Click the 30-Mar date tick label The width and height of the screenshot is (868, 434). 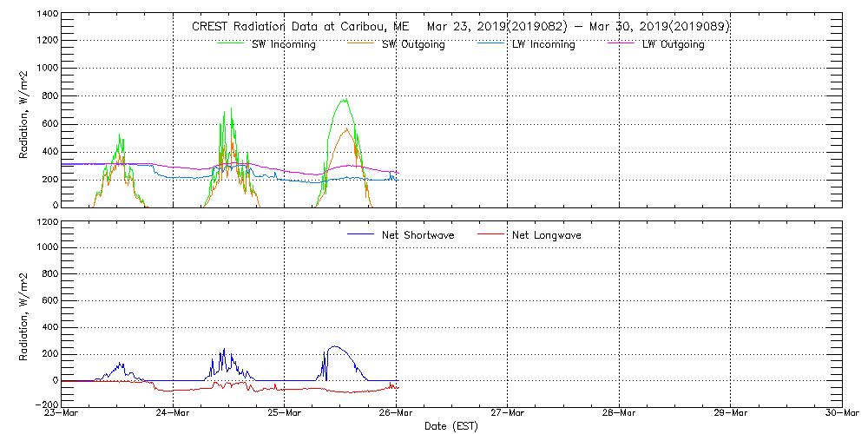tap(840, 413)
